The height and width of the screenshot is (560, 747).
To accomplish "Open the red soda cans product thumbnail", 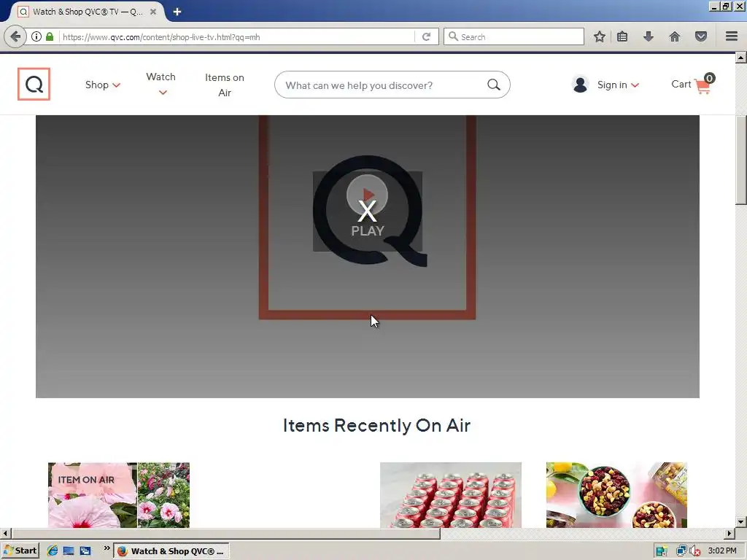I will tap(451, 495).
